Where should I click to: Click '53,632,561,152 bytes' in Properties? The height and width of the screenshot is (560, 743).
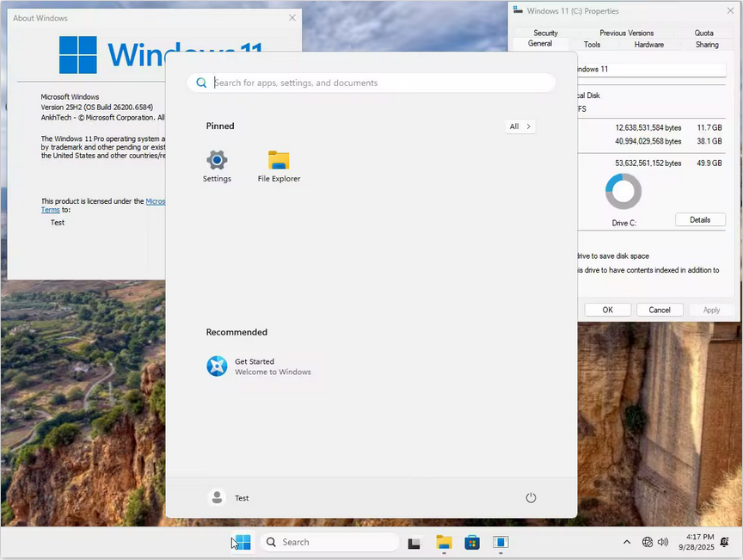coord(648,163)
